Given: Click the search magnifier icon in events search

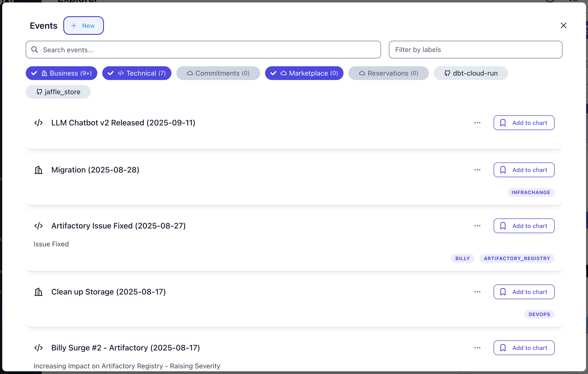Looking at the screenshot, I should click(x=35, y=50).
